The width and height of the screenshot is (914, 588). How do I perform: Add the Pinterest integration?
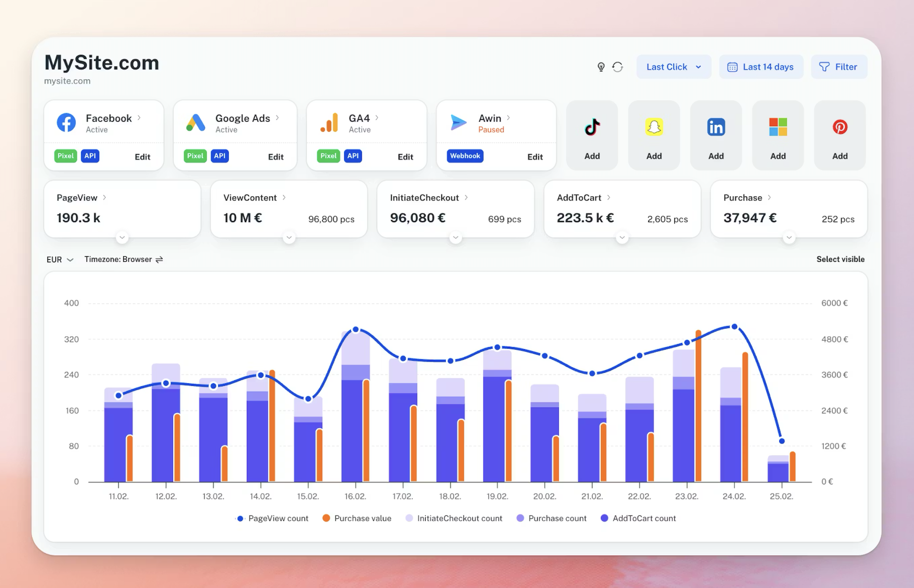pyautogui.click(x=840, y=135)
